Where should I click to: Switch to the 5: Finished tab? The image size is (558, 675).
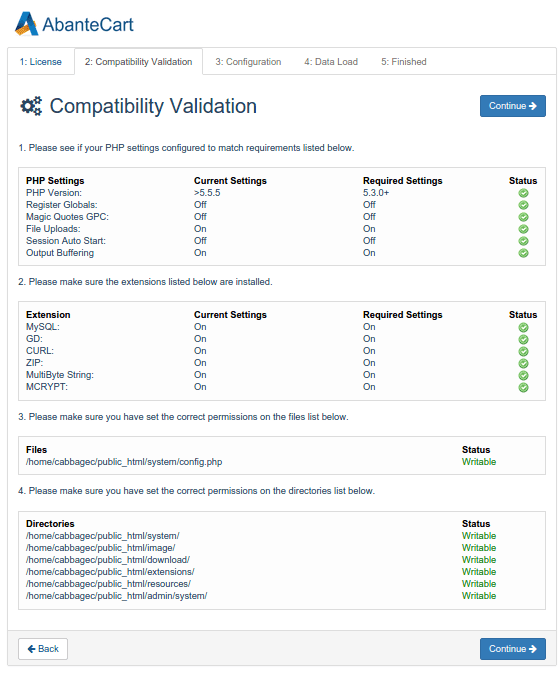point(403,62)
